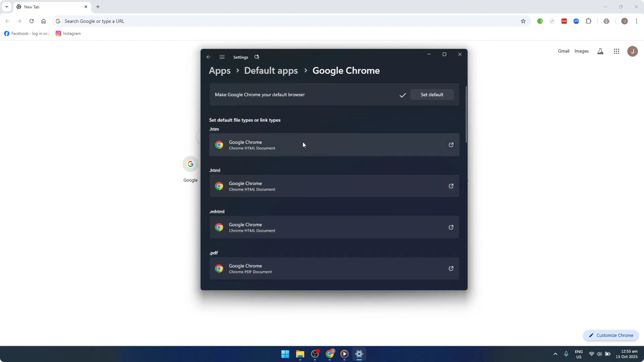The height and width of the screenshot is (362, 644).
Task: Click the Settings window vertical scrollbar
Action: 466,114
